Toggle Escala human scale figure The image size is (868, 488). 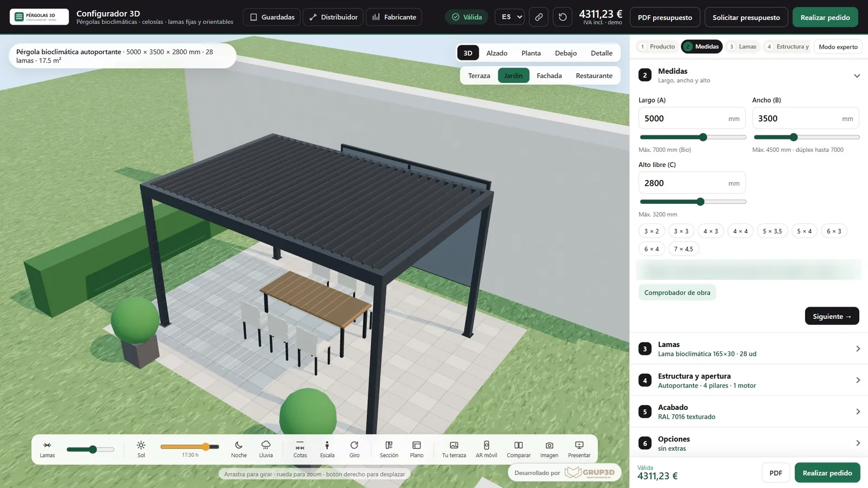coord(327,450)
